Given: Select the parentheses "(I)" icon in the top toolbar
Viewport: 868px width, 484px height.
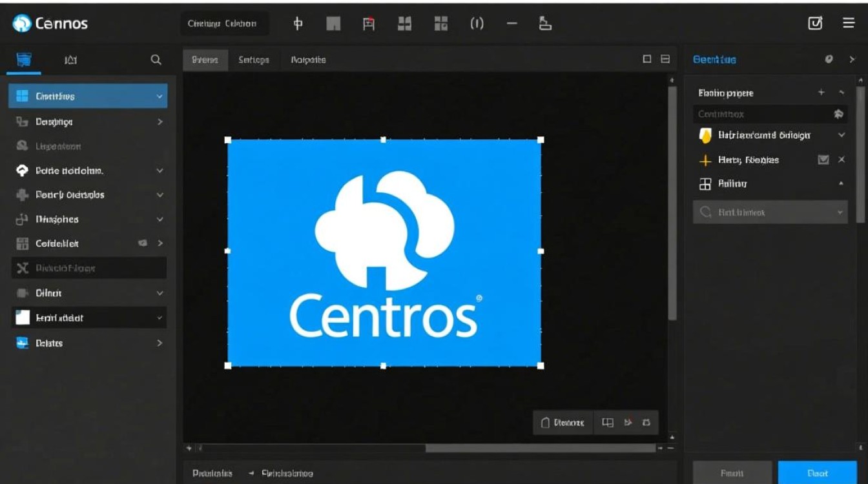Looking at the screenshot, I should [477, 24].
